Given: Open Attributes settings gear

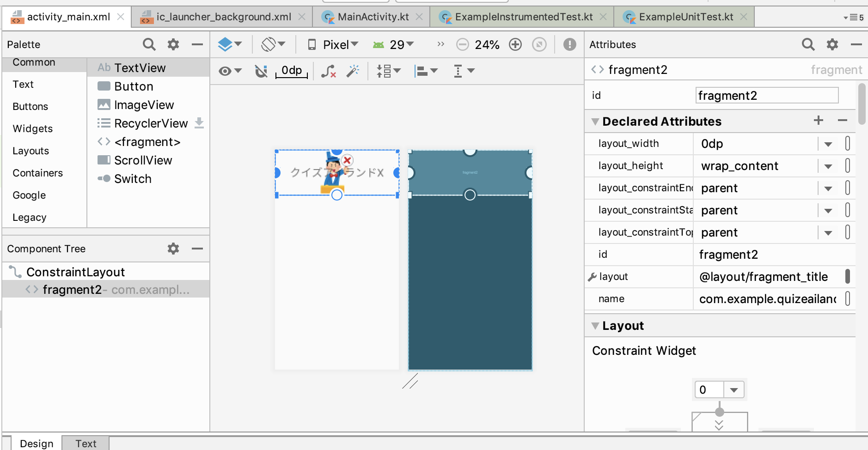Looking at the screenshot, I should click(832, 44).
